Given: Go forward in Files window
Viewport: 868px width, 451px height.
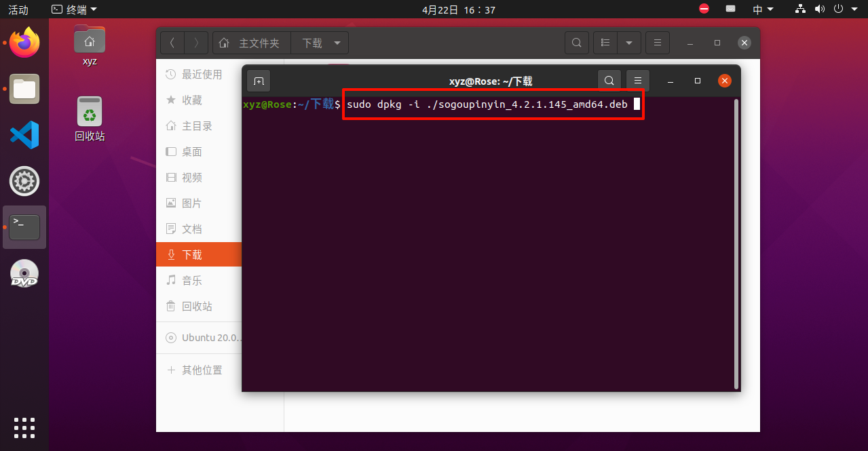Looking at the screenshot, I should tap(196, 43).
